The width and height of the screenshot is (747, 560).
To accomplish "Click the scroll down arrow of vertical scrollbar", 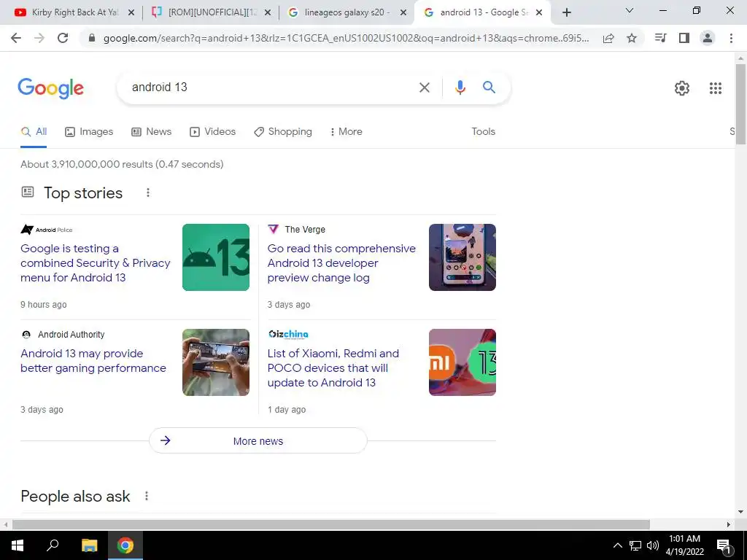I will (x=740, y=512).
